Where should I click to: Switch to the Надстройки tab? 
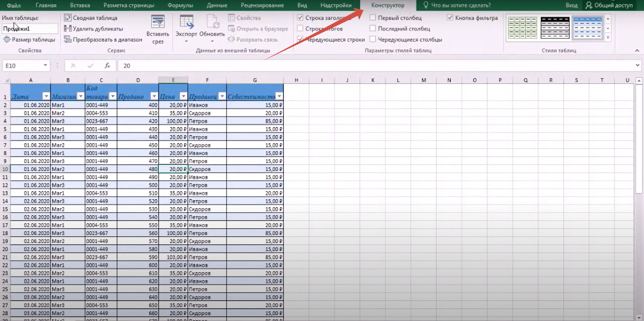coord(336,5)
